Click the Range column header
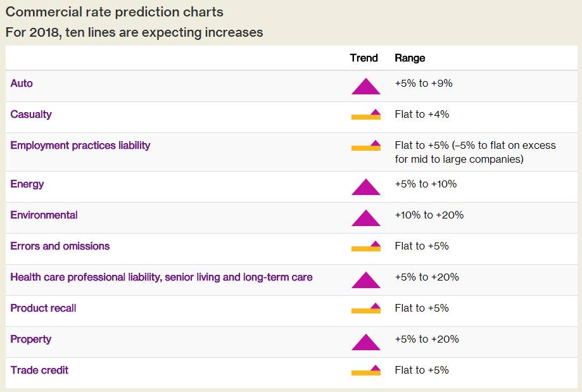 tap(410, 58)
